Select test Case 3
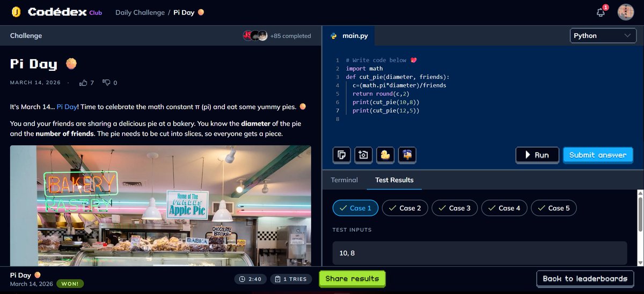Image resolution: width=644 pixels, height=294 pixels. click(455, 208)
